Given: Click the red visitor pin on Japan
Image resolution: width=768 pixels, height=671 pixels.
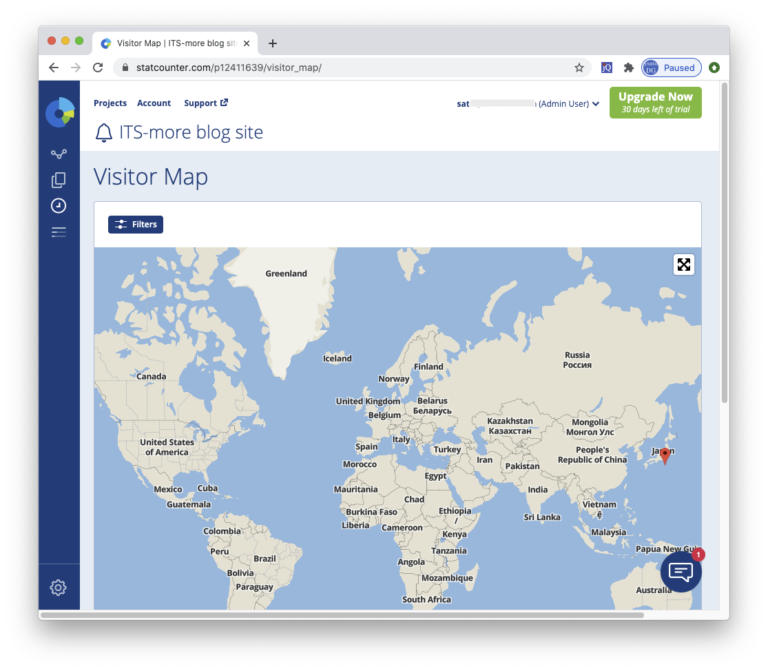Looking at the screenshot, I should (x=665, y=456).
